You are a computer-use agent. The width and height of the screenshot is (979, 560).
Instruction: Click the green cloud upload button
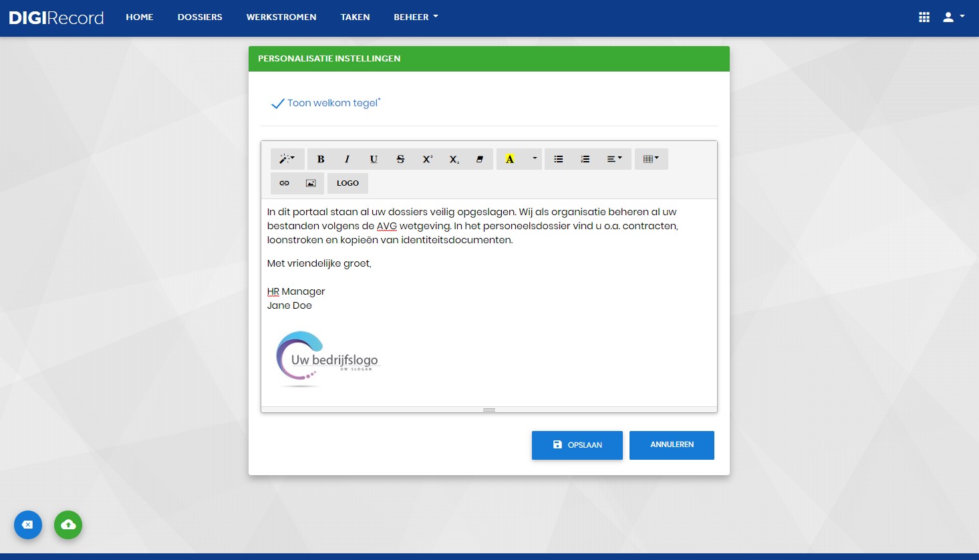68,525
